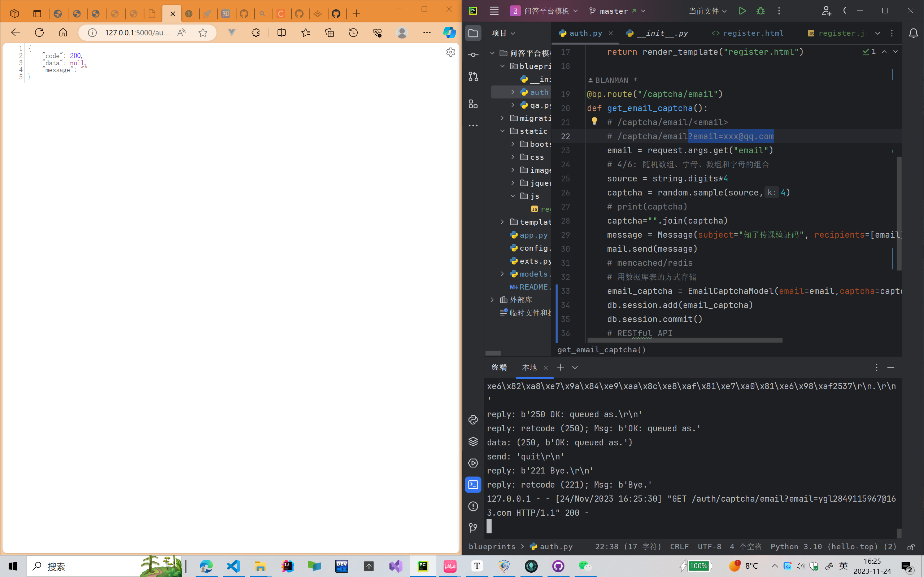Click the green Run button in PyCharm toolbar

742,11
